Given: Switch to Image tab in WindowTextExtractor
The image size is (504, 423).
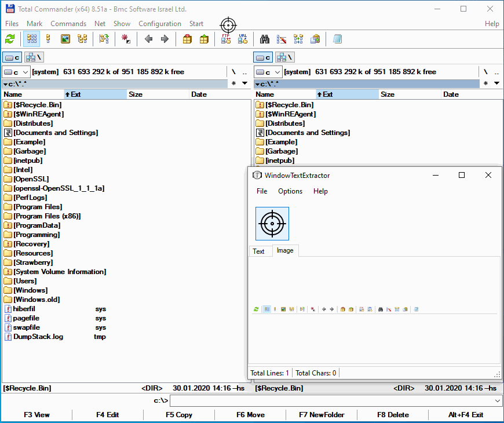Looking at the screenshot, I should click(x=285, y=250).
